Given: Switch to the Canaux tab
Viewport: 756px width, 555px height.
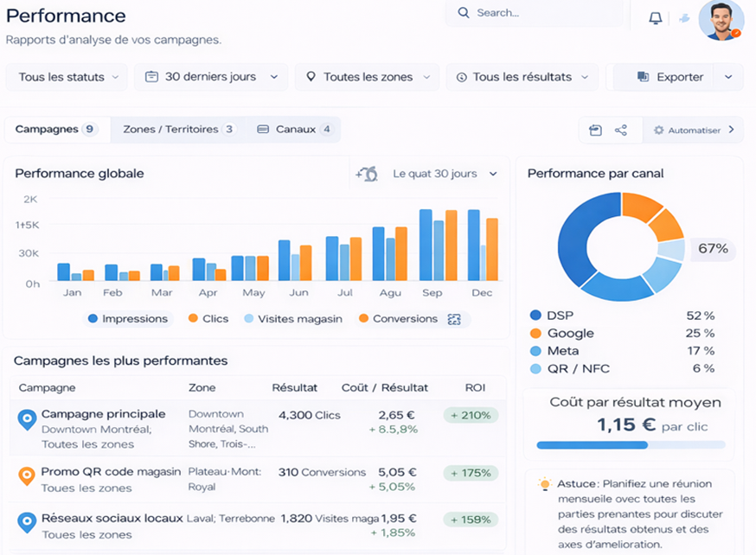Looking at the screenshot, I should [x=294, y=130].
